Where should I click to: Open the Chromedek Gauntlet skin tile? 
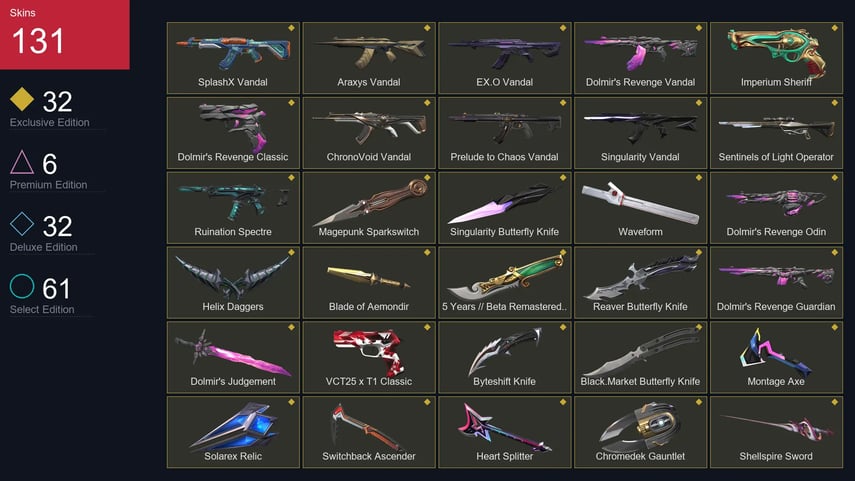pyautogui.click(x=640, y=432)
